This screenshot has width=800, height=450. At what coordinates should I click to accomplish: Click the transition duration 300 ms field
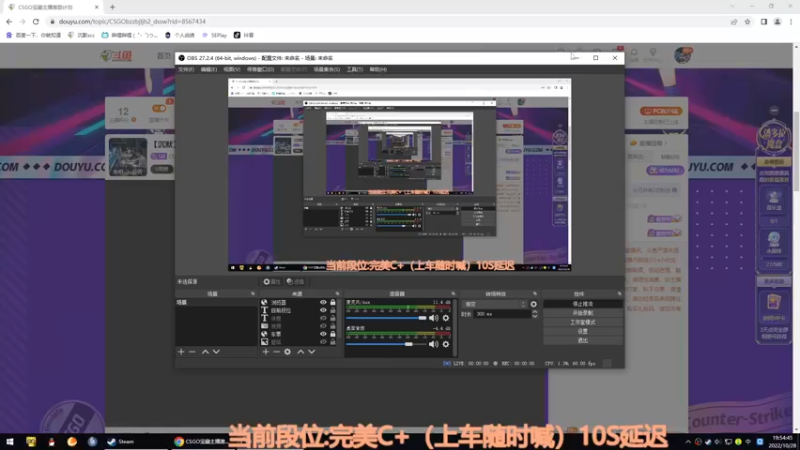(x=502, y=314)
